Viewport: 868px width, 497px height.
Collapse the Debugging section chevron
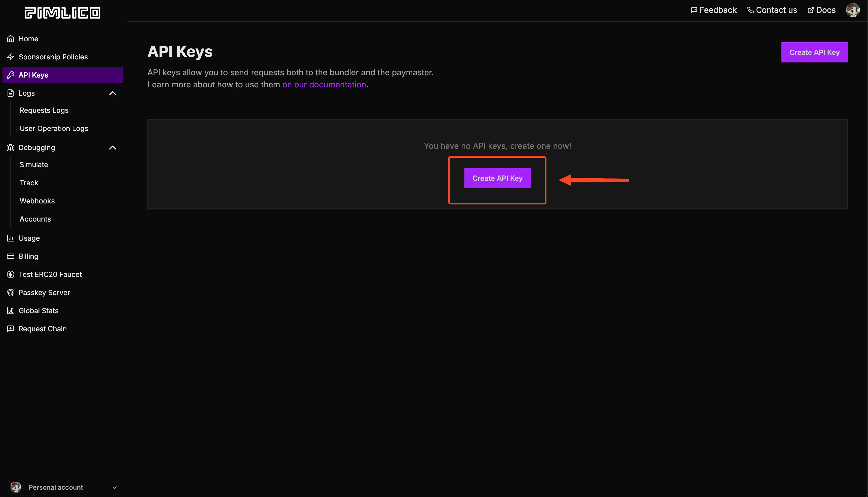[x=112, y=148]
